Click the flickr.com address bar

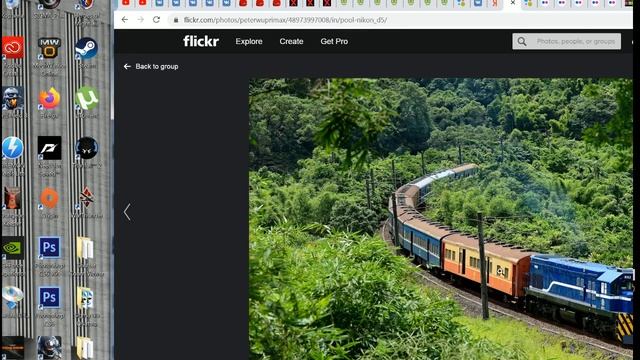tap(285, 20)
